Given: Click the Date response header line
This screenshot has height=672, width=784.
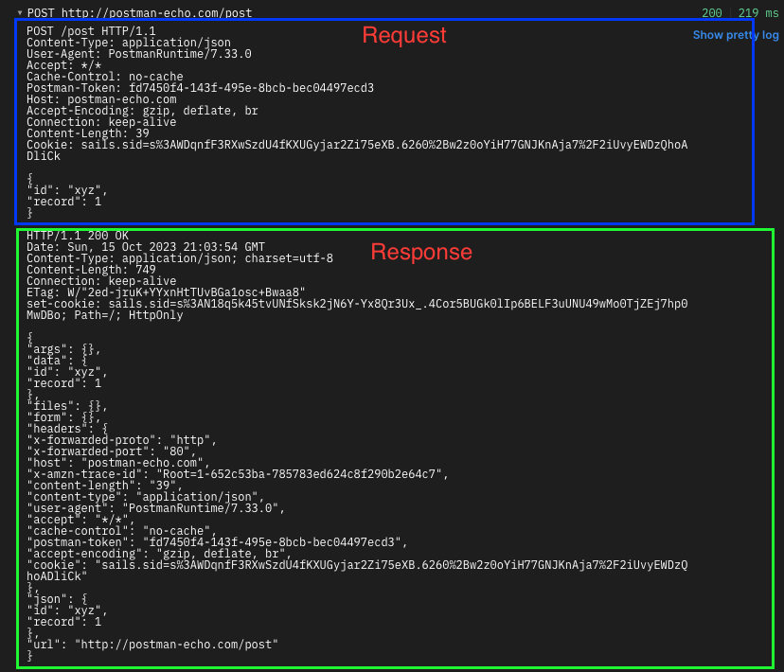Looking at the screenshot, I should [146, 247].
